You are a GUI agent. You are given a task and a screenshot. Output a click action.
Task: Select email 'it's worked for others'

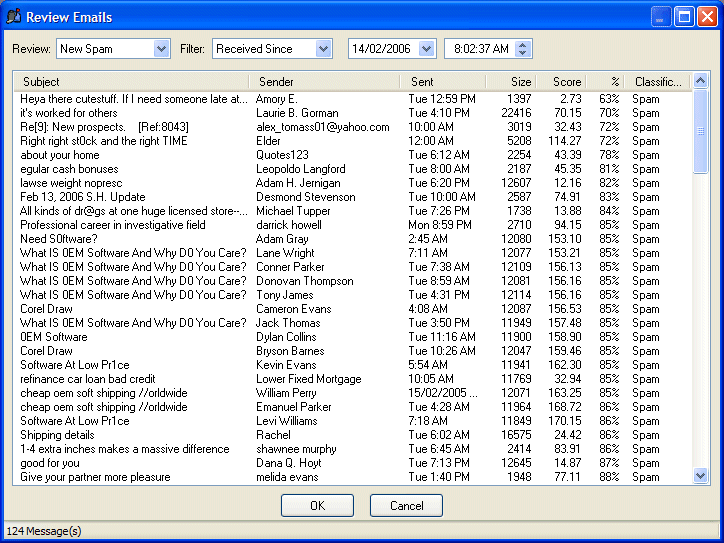pyautogui.click(x=69, y=113)
